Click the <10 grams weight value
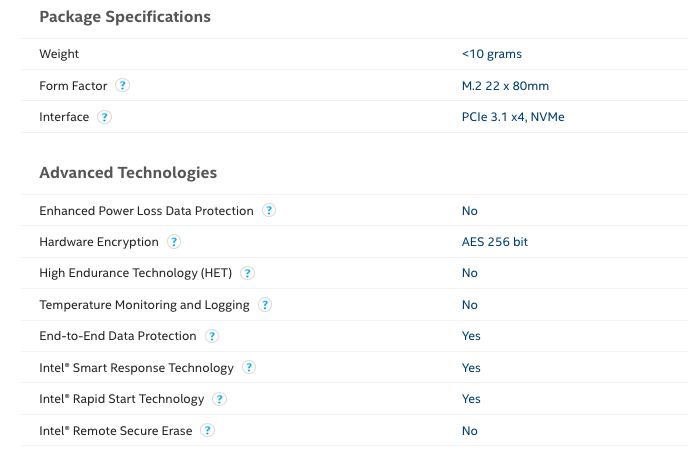688x464 pixels. coord(491,54)
